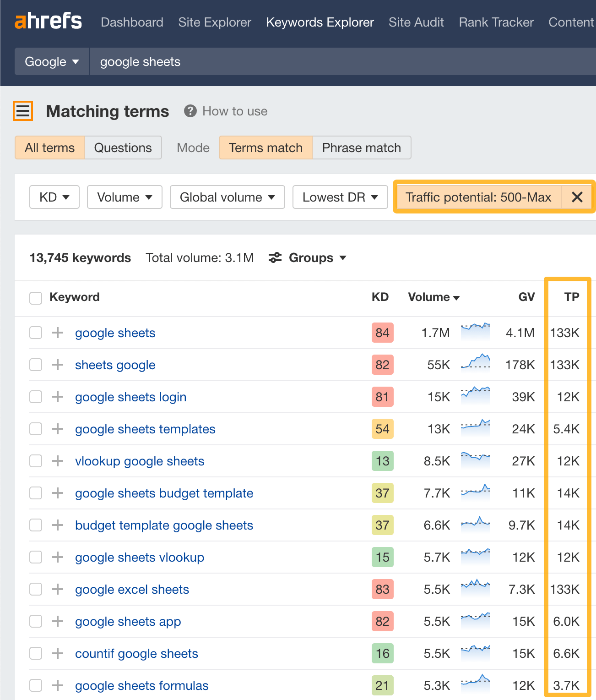Add 'countif google sheets' with the plus icon
This screenshot has width=596, height=700.
pos(57,653)
